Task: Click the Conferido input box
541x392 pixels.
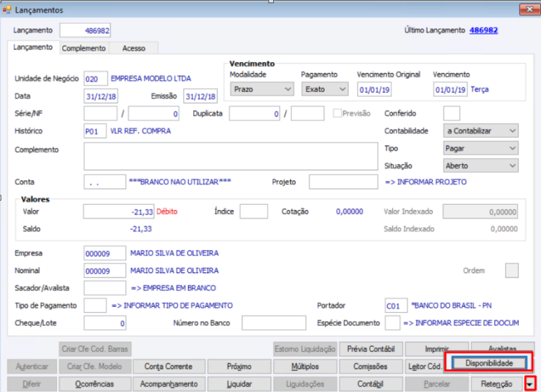Action: (452, 114)
